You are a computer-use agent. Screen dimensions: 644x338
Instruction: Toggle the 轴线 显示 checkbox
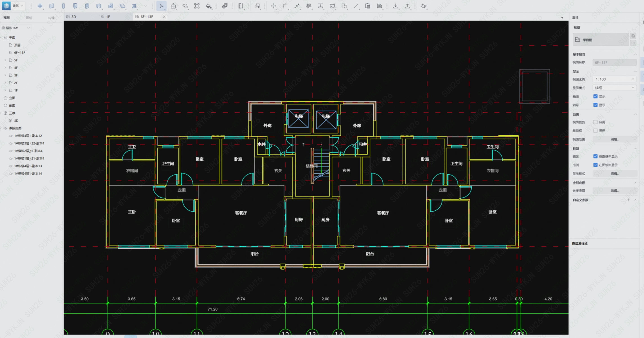tap(595, 96)
